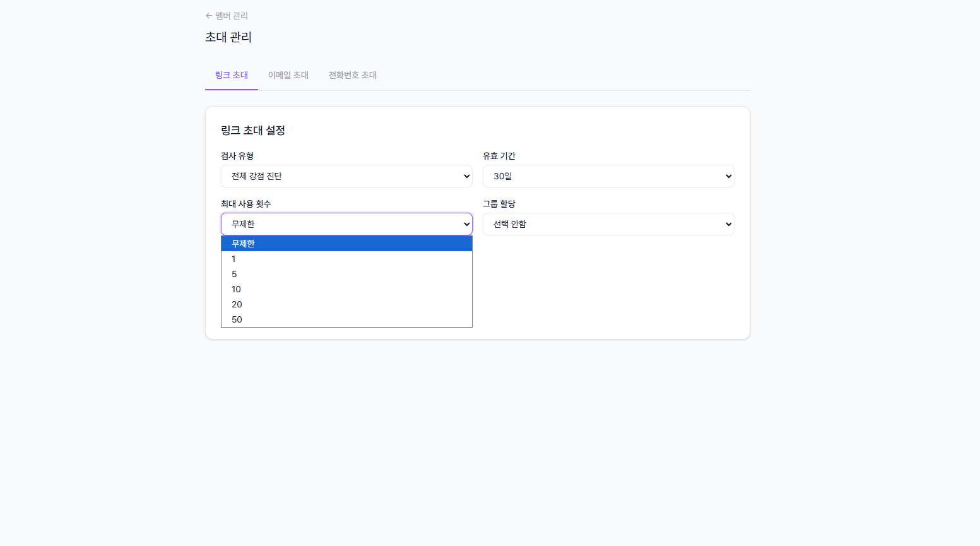This screenshot has height=546, width=980.
Task: Go back via the 멤버 관리 link
Action: coord(231,15)
